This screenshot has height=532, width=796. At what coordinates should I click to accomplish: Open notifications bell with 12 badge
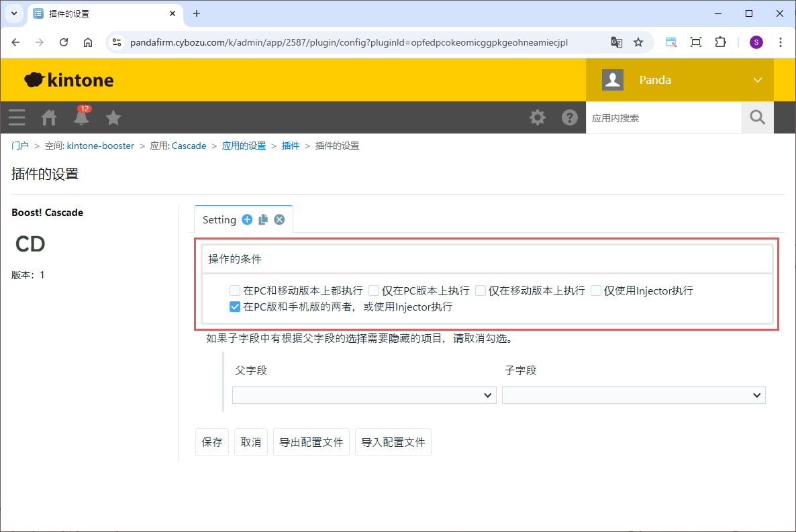coord(81,118)
